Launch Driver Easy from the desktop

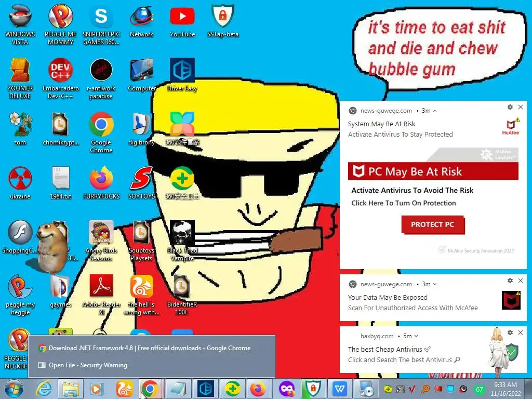point(182,75)
